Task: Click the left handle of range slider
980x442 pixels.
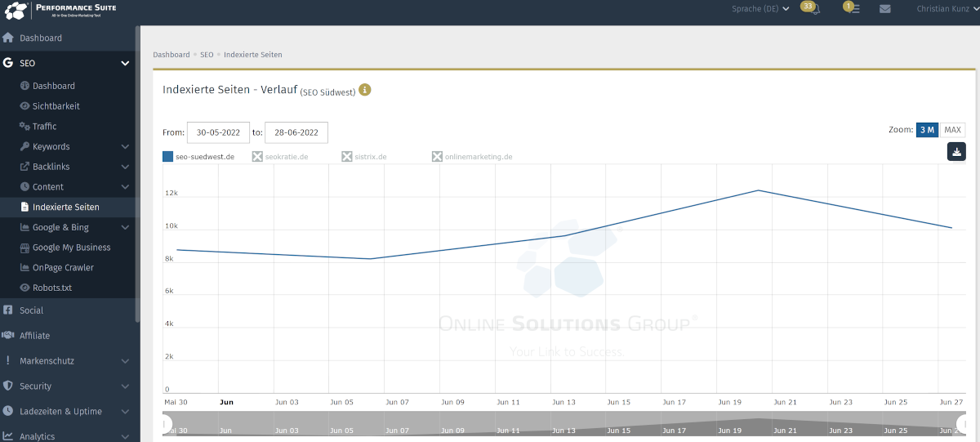Action: 166,425
